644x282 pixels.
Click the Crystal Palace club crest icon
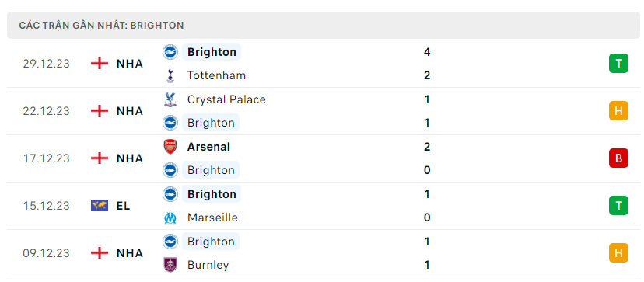(x=170, y=99)
